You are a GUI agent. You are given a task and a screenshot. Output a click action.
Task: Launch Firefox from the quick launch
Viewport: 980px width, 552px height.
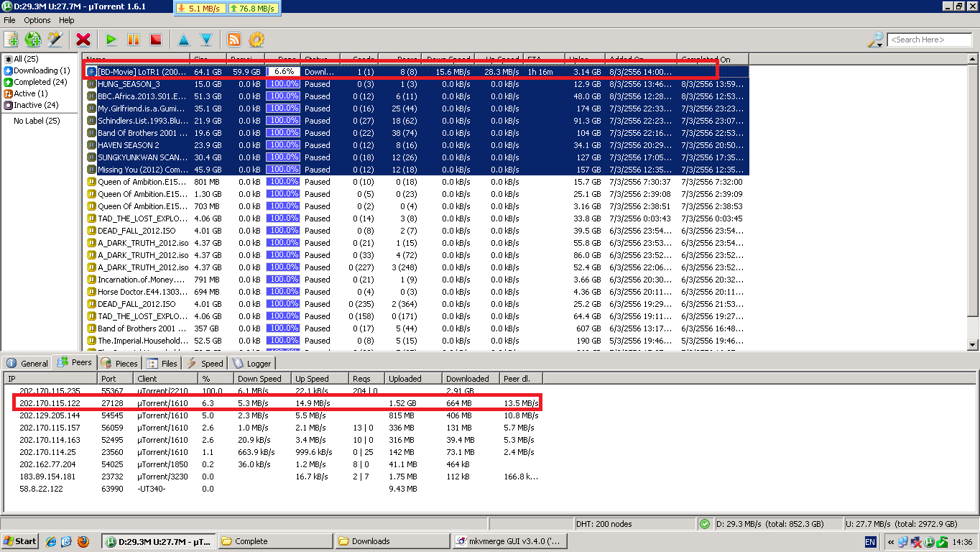coord(83,541)
